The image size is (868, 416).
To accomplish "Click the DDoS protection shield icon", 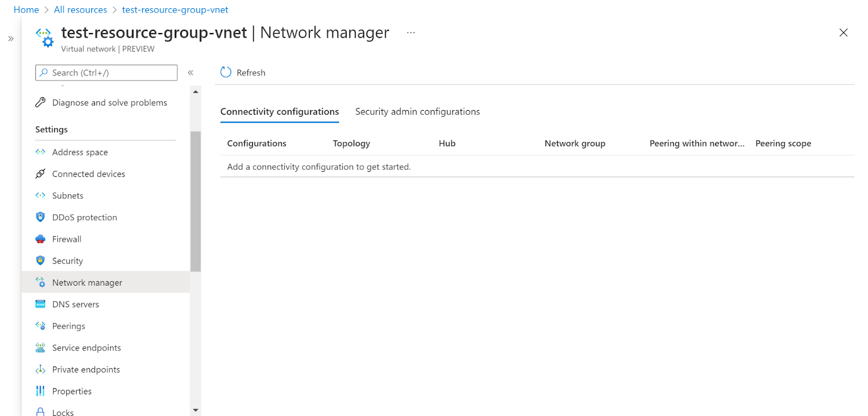I will [x=40, y=217].
